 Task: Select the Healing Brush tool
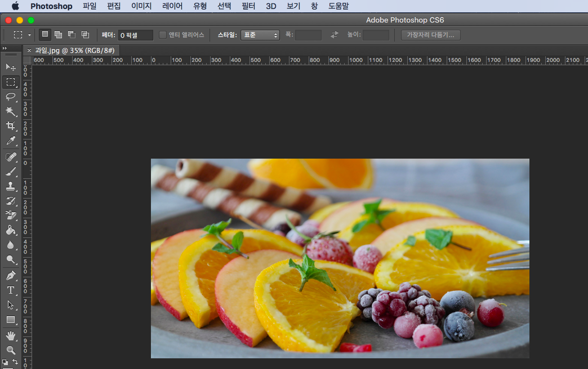pyautogui.click(x=11, y=156)
